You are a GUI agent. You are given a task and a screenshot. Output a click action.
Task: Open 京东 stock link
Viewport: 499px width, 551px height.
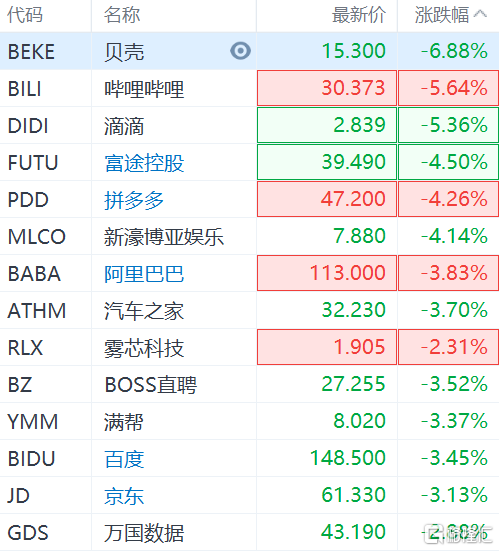click(124, 495)
